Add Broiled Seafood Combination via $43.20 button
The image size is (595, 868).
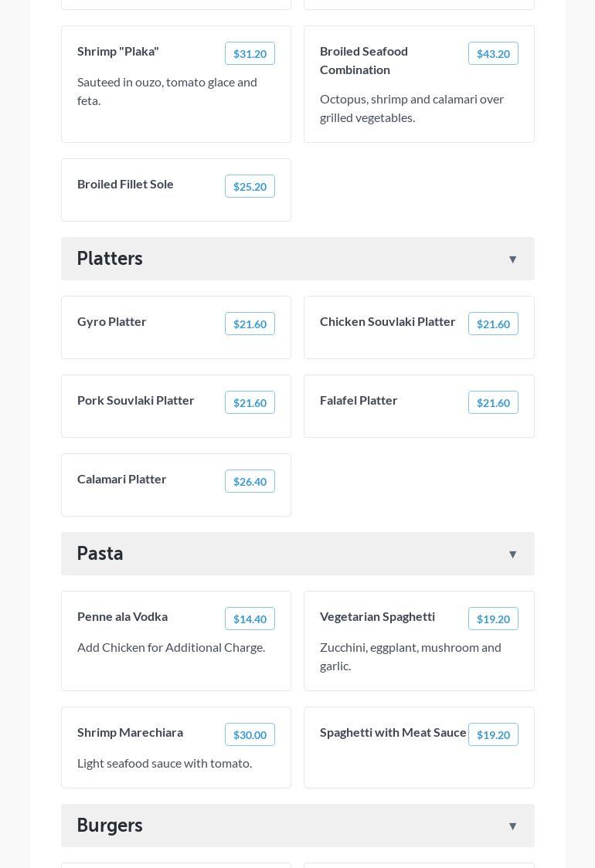pos(493,54)
